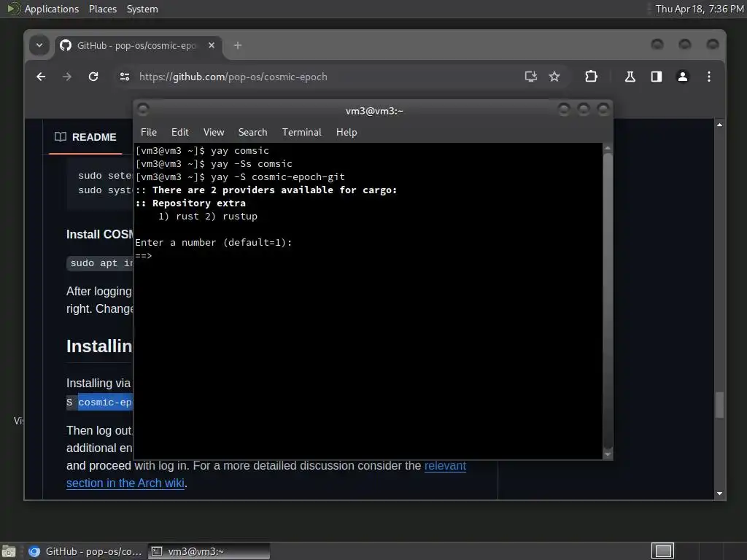Open the terminal View menu
This screenshot has height=560, width=747.
214,133
